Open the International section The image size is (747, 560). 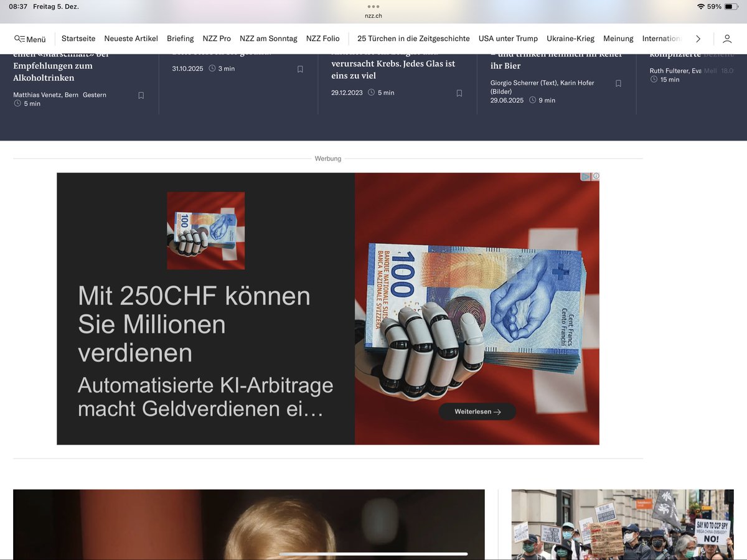[662, 39]
